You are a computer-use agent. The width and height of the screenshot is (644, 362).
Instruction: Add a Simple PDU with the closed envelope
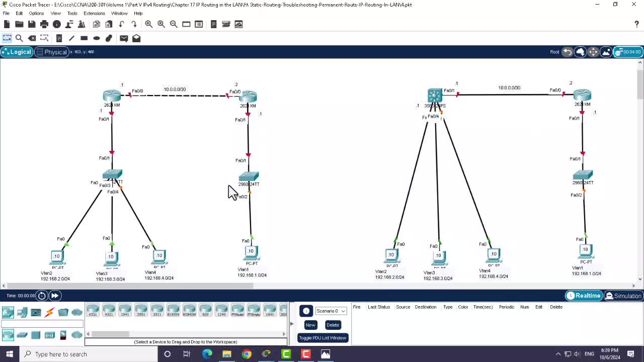click(x=124, y=38)
